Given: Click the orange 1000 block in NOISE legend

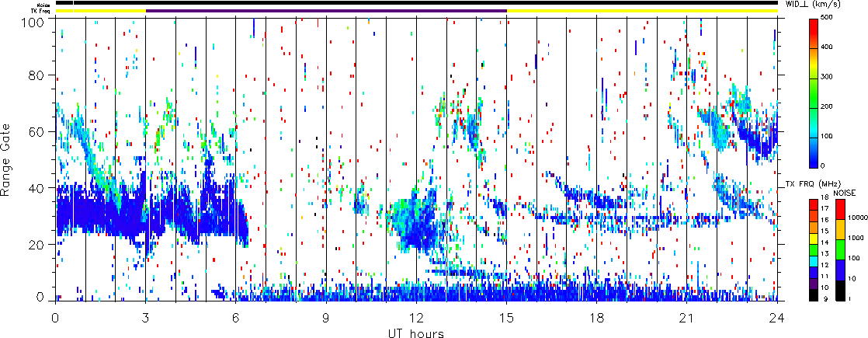Looking at the screenshot, I should pyautogui.click(x=839, y=230).
